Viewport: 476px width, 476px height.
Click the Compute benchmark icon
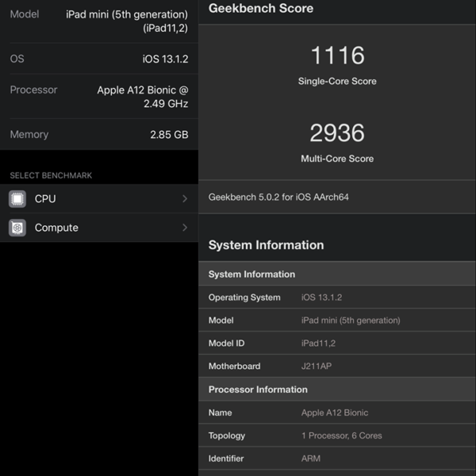click(x=17, y=228)
